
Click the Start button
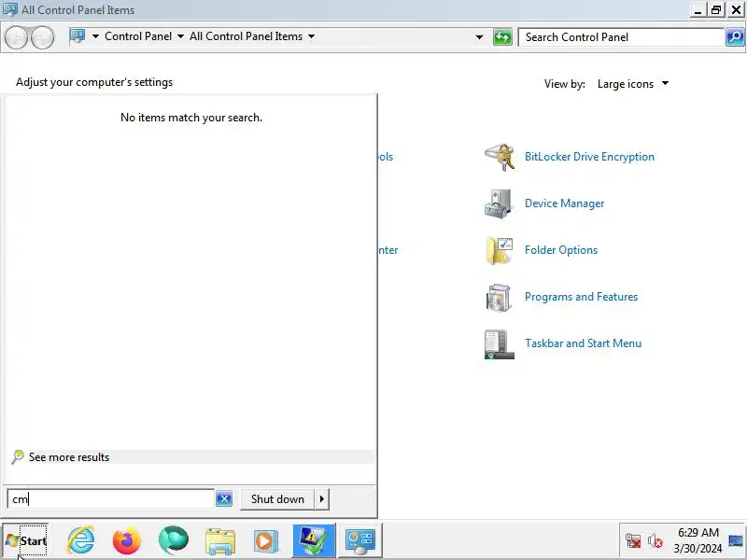click(x=26, y=540)
